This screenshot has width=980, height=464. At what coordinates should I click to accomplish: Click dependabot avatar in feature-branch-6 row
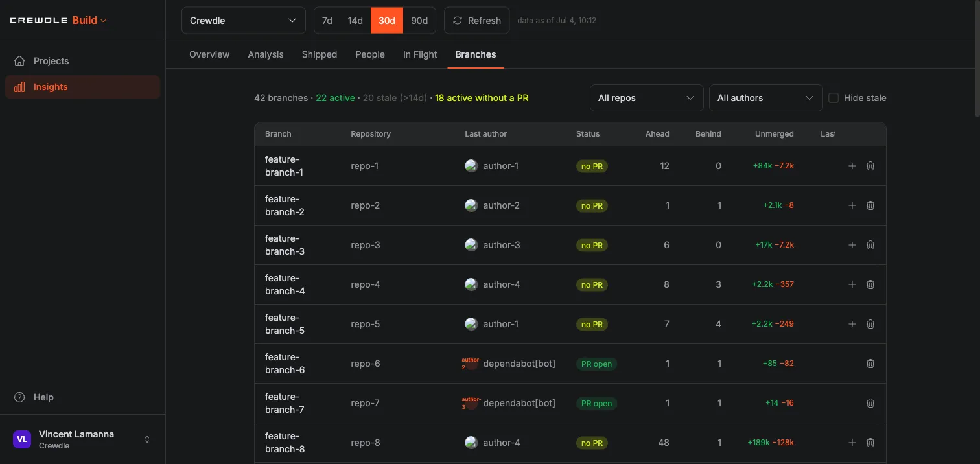pyautogui.click(x=471, y=364)
